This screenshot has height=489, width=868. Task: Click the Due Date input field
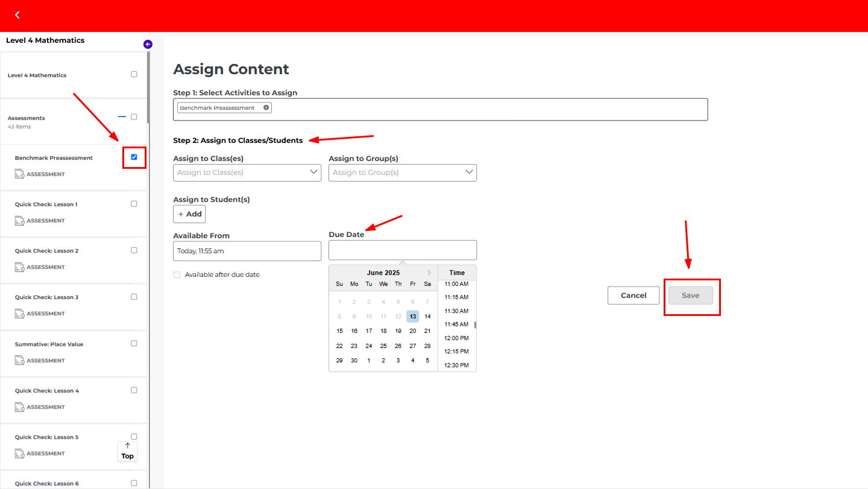[x=402, y=250]
